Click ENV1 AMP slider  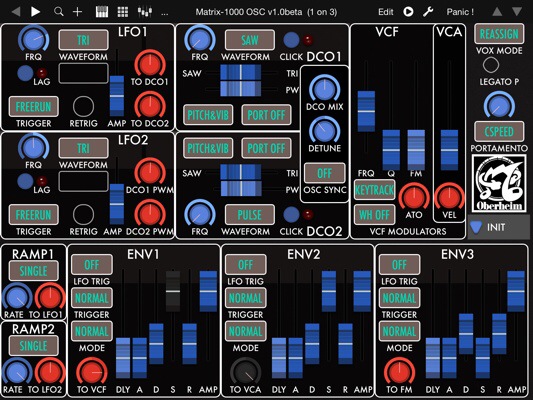[x=208, y=291]
